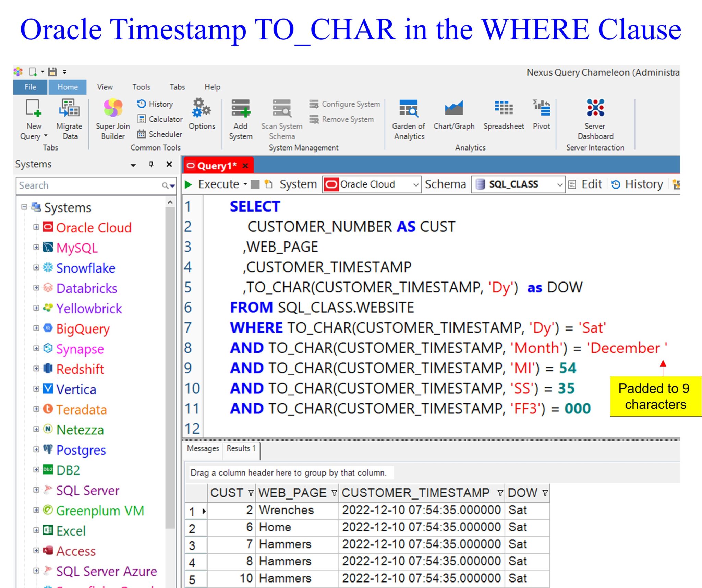Screen dimensions: 702x588
Task: Open query History
Action: coord(156,104)
